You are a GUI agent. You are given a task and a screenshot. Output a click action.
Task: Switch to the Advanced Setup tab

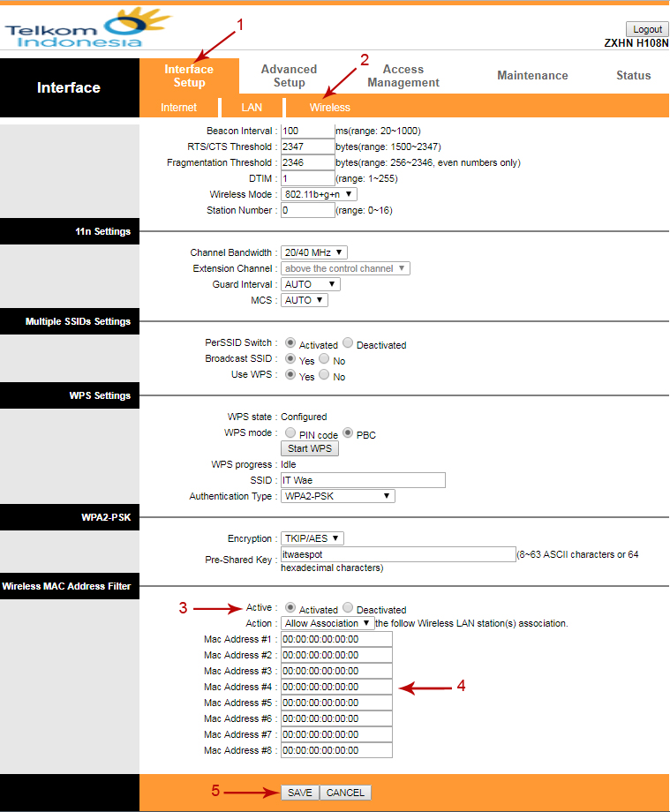(x=289, y=76)
